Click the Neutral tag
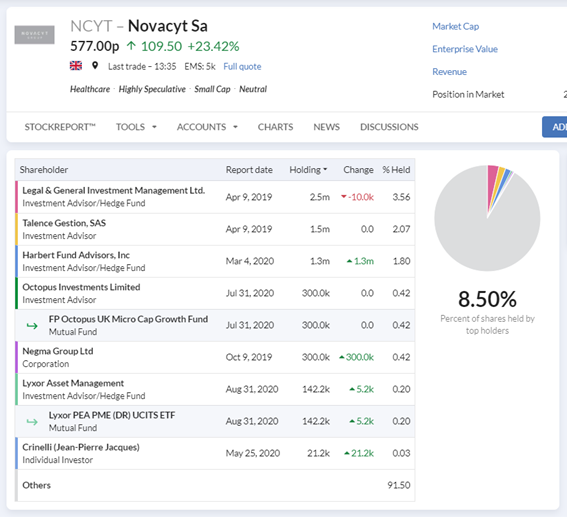Screen dimensions: 567x517 pos(253,89)
